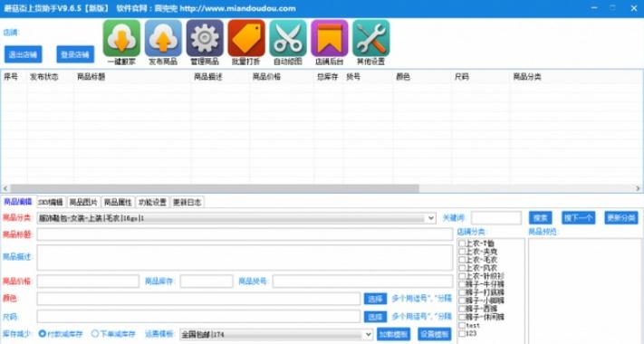The width and height of the screenshot is (644, 344).
Task: Check the 裤子-西裤 shop category
Action: click(x=462, y=309)
